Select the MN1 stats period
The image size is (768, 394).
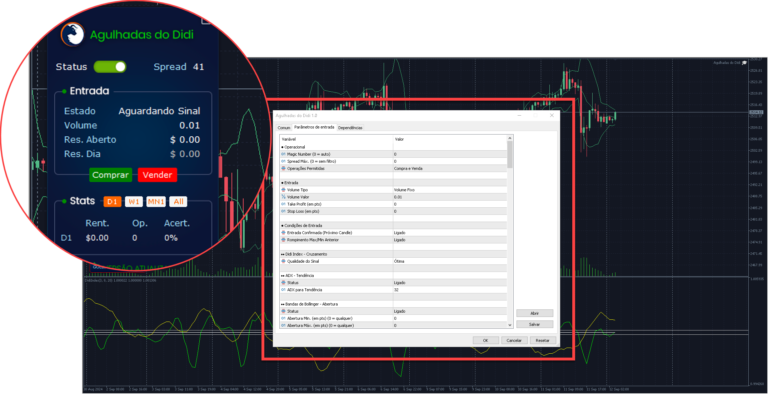point(156,201)
